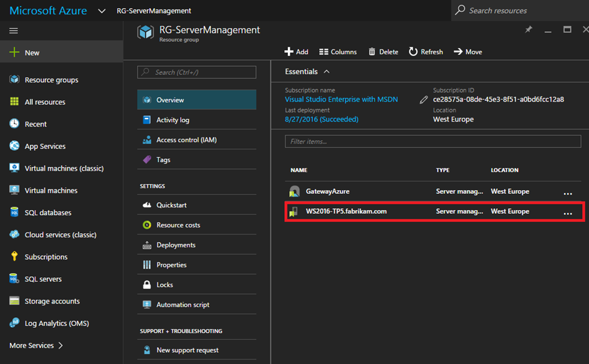Image resolution: width=589 pixels, height=364 pixels.
Task: Pin the blade with pushpin icon
Action: [x=529, y=29]
